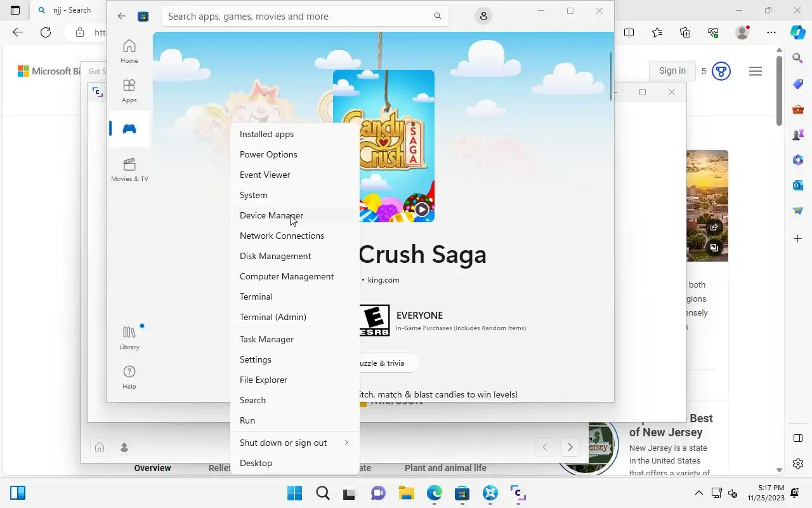This screenshot has width=812, height=508.
Task: Open Terminal from the menu
Action: [295, 297]
